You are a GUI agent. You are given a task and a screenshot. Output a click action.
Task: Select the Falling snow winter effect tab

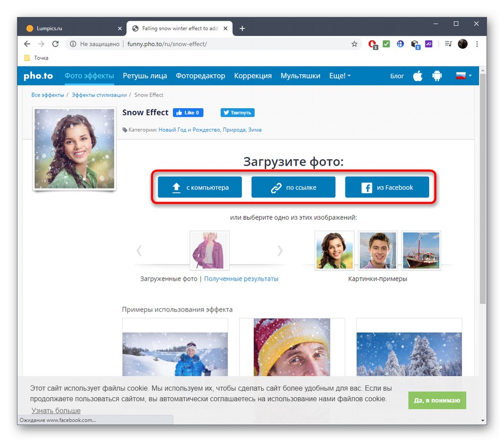click(179, 28)
